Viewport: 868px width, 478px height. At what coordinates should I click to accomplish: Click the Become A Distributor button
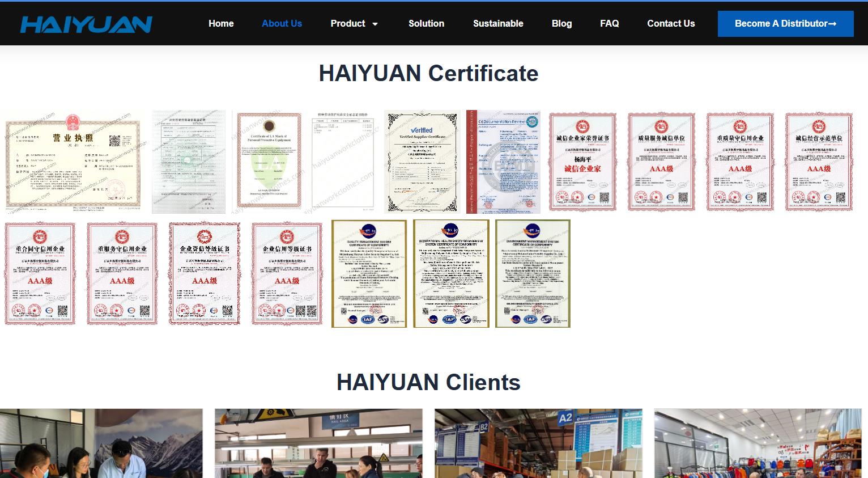(x=785, y=24)
